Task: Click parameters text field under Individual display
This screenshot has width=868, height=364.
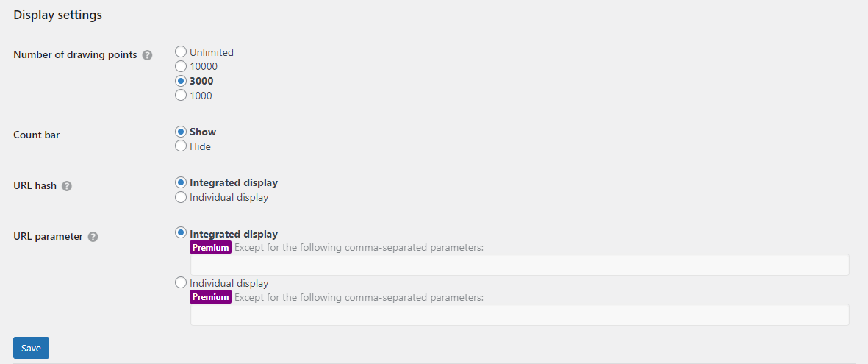Action: pos(519,315)
